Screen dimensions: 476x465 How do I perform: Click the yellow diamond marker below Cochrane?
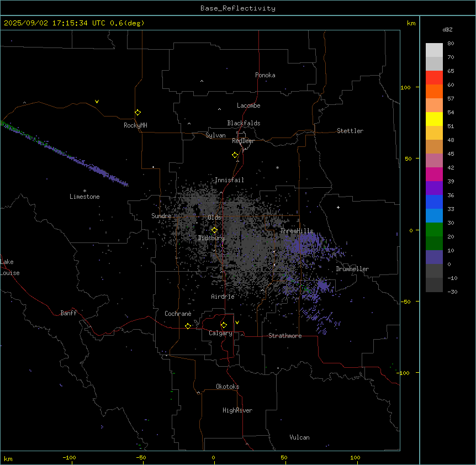[188, 326]
